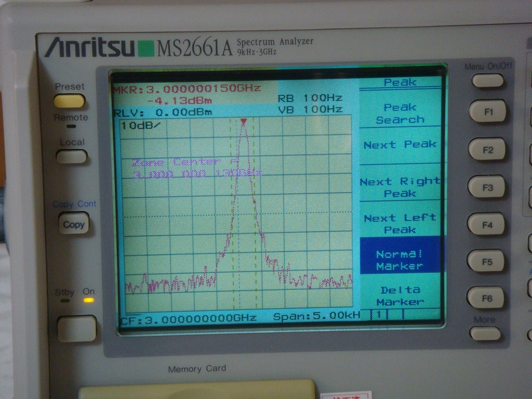Click the Copy Cont label

74,204
